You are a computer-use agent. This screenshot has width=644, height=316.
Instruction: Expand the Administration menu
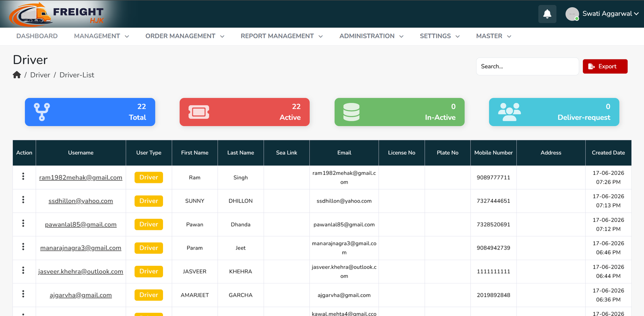371,36
